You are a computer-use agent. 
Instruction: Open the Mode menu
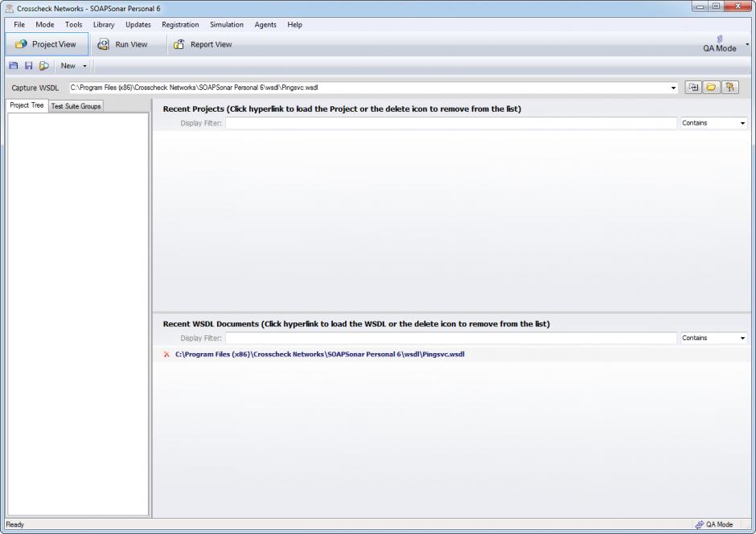[x=45, y=25]
